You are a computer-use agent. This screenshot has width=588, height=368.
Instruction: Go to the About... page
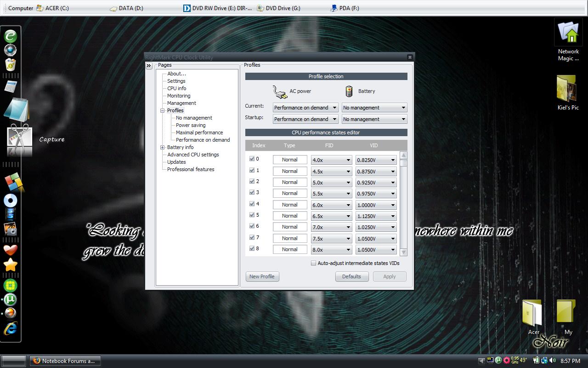(x=176, y=74)
